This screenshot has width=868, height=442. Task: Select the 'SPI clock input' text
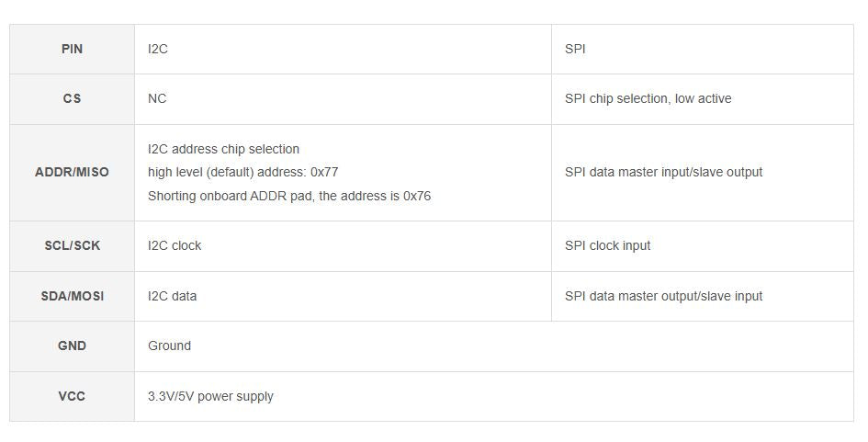pyautogui.click(x=607, y=245)
